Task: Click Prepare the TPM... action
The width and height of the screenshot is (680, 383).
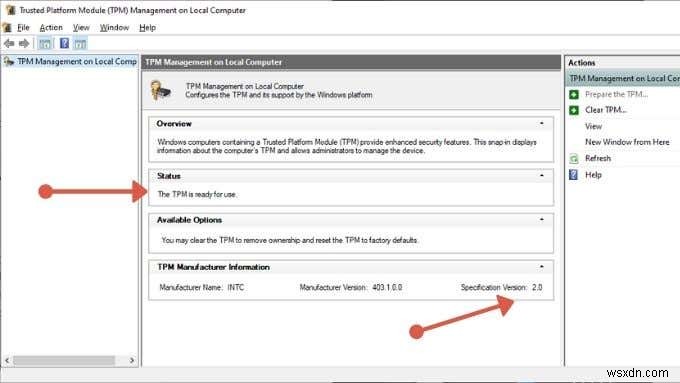Action: click(x=616, y=95)
